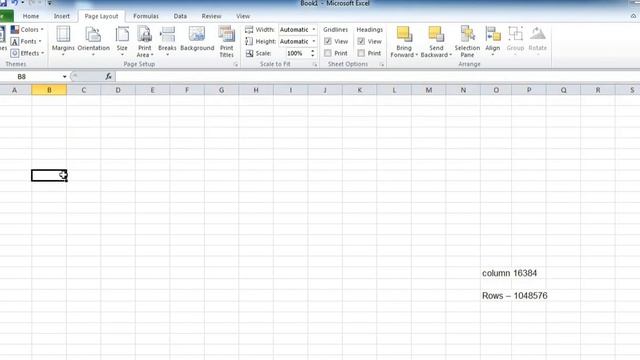640x360 pixels.
Task: Expand the Send Backward dropdown arrow
Action: click(x=451, y=55)
